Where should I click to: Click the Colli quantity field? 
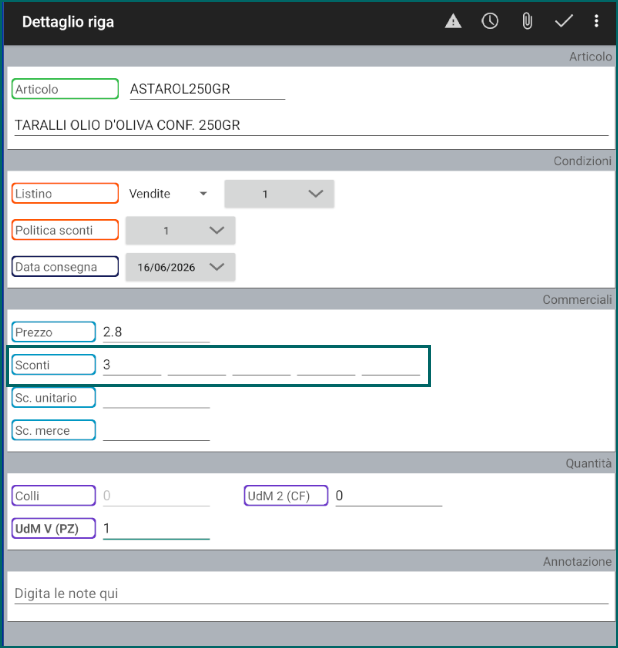pyautogui.click(x=156, y=496)
